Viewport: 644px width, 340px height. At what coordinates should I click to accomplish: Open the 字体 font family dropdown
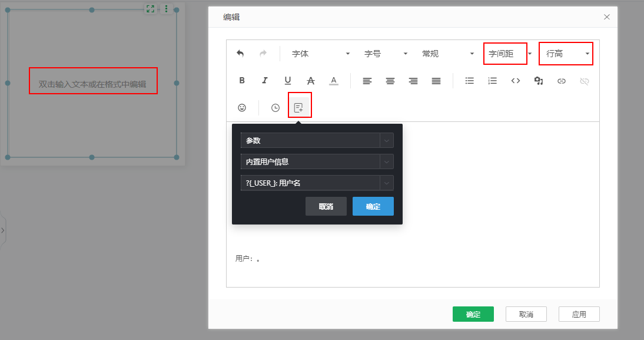point(318,53)
